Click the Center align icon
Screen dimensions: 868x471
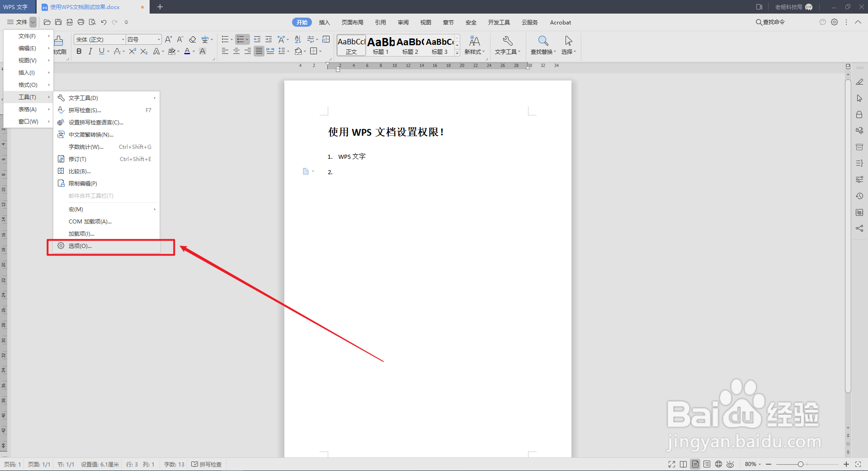coord(236,52)
